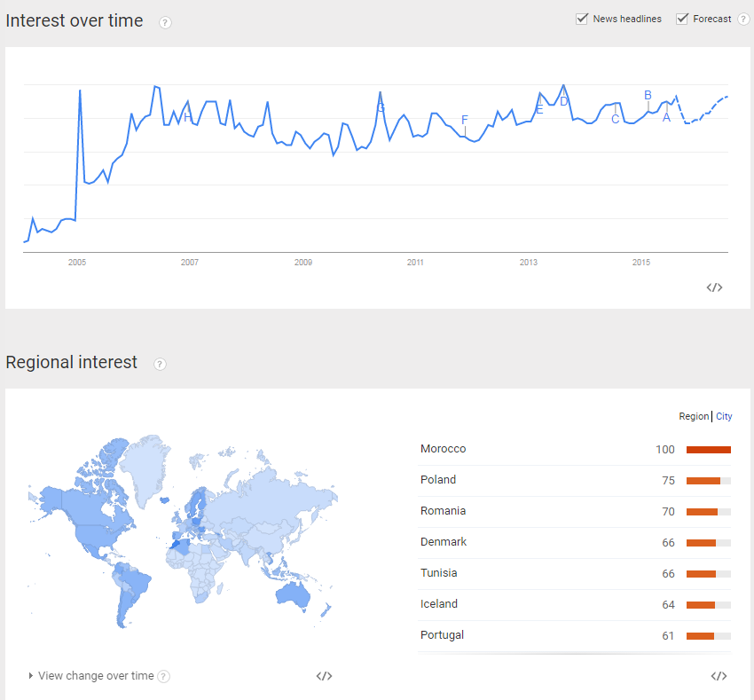Click the 2011 label on the time axis

coord(415,263)
